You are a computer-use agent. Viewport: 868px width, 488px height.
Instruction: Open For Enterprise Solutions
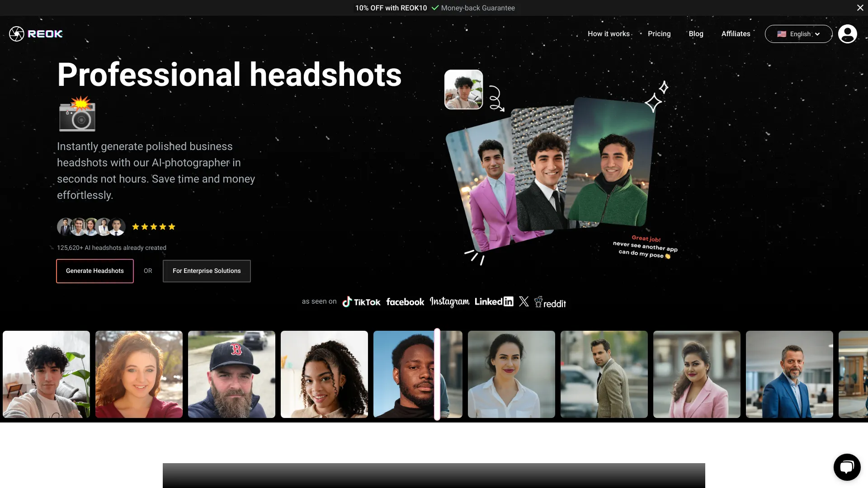[x=206, y=271]
